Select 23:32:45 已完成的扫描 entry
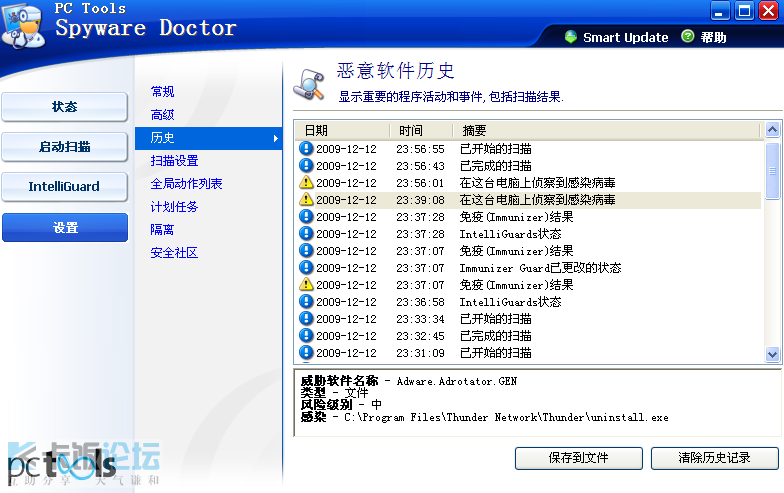Image resolution: width=784 pixels, height=493 pixels. (x=529, y=336)
